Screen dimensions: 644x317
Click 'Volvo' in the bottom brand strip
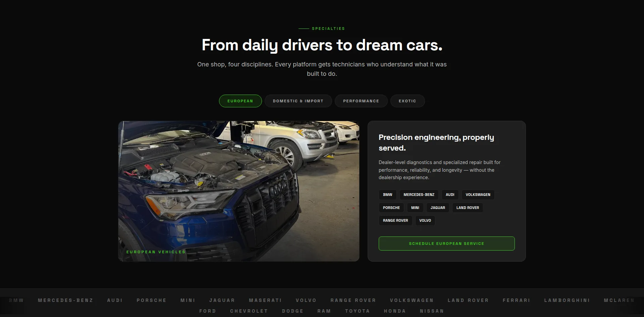306,300
